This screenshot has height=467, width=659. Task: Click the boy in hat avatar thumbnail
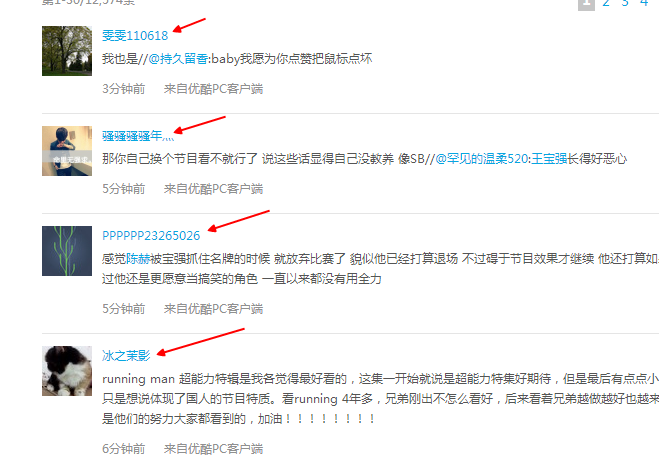tap(67, 151)
